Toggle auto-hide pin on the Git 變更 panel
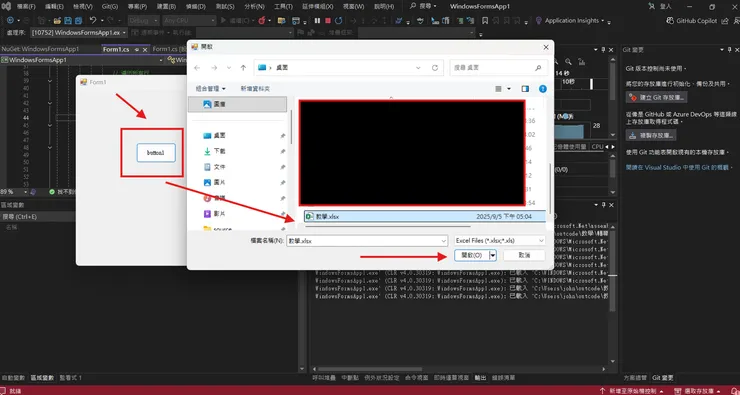The image size is (740, 395). 730,50
